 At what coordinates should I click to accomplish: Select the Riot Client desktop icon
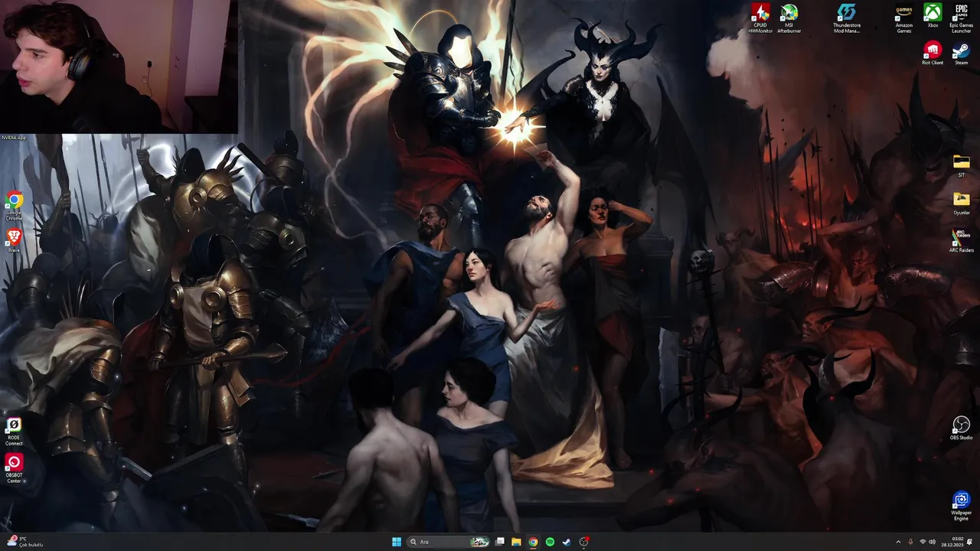pos(933,54)
